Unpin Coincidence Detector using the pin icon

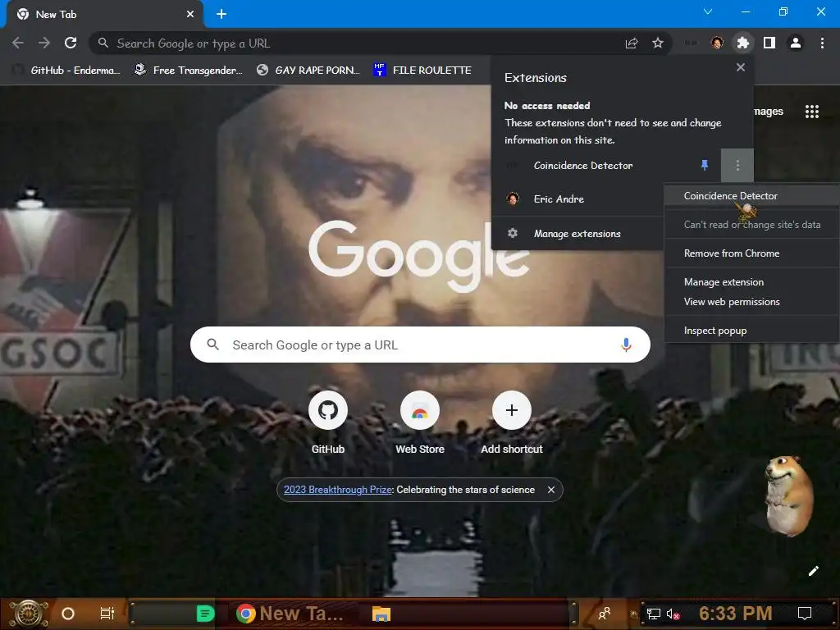[x=705, y=165]
